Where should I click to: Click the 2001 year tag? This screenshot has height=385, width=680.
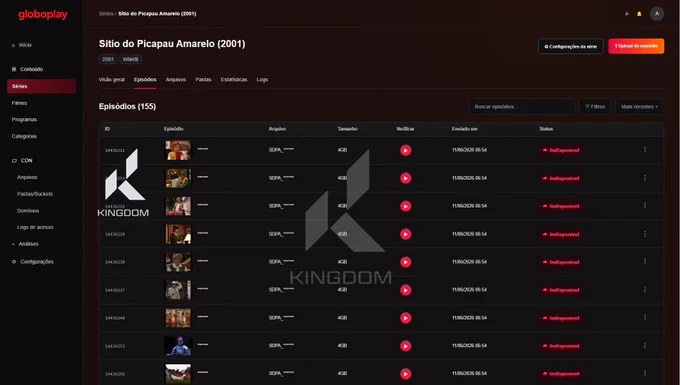108,59
